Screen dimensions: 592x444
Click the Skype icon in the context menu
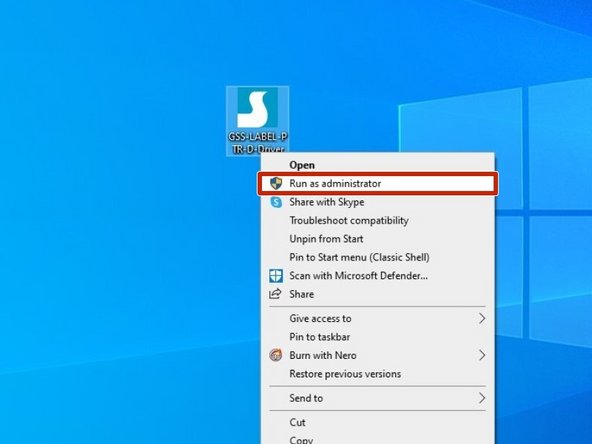click(276, 202)
